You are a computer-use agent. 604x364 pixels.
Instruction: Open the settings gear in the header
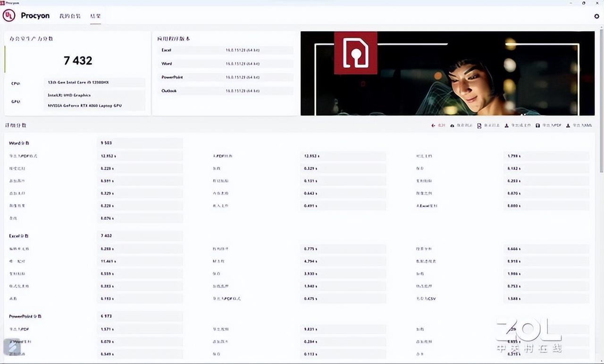pyautogui.click(x=596, y=16)
